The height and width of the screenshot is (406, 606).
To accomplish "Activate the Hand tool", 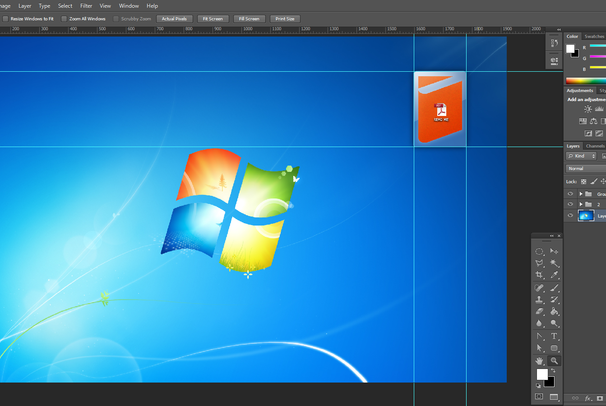I will point(540,360).
